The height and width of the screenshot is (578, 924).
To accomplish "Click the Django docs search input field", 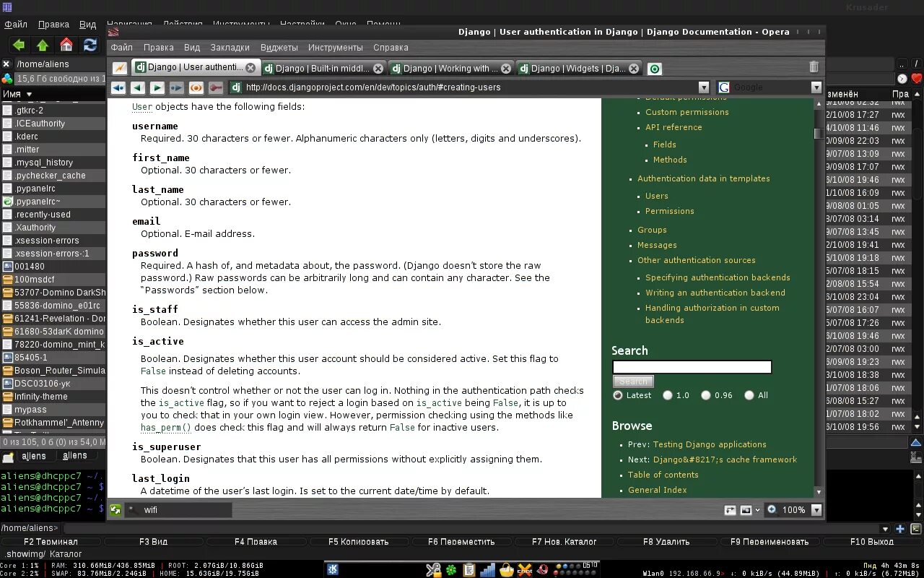I will coord(692,367).
